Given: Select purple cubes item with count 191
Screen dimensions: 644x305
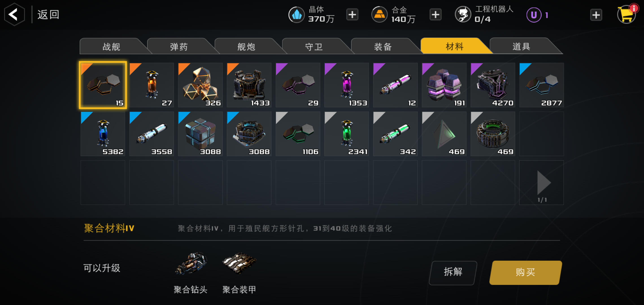Looking at the screenshot, I should coord(444,85).
